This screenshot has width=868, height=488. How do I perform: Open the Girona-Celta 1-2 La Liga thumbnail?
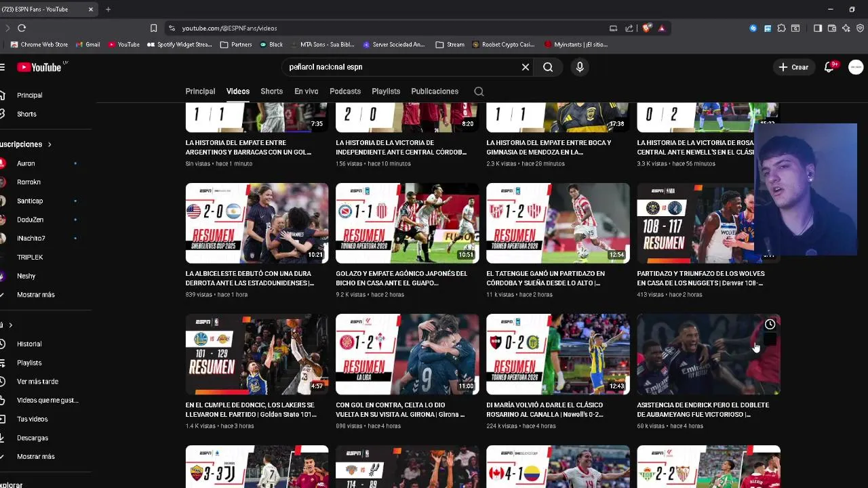click(408, 354)
